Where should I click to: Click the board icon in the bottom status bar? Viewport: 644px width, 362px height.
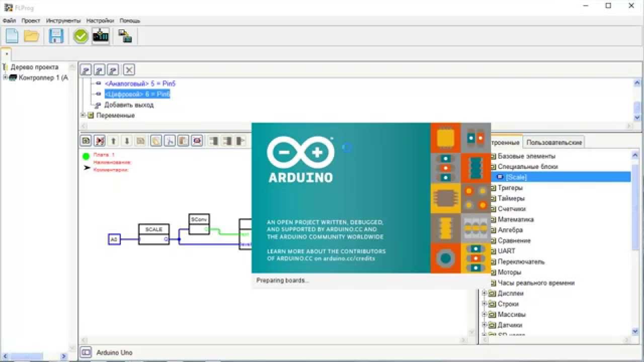86,352
